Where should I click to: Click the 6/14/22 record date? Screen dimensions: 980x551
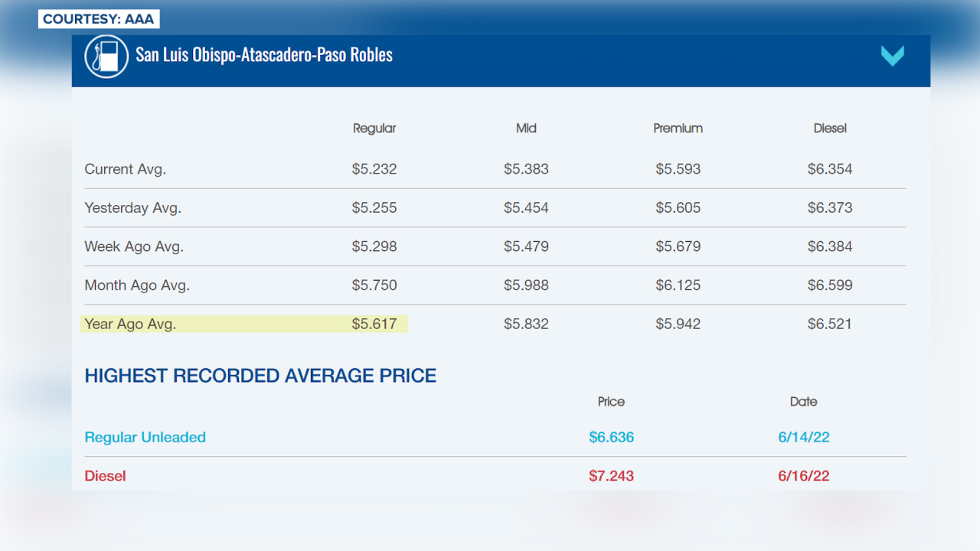coord(803,437)
